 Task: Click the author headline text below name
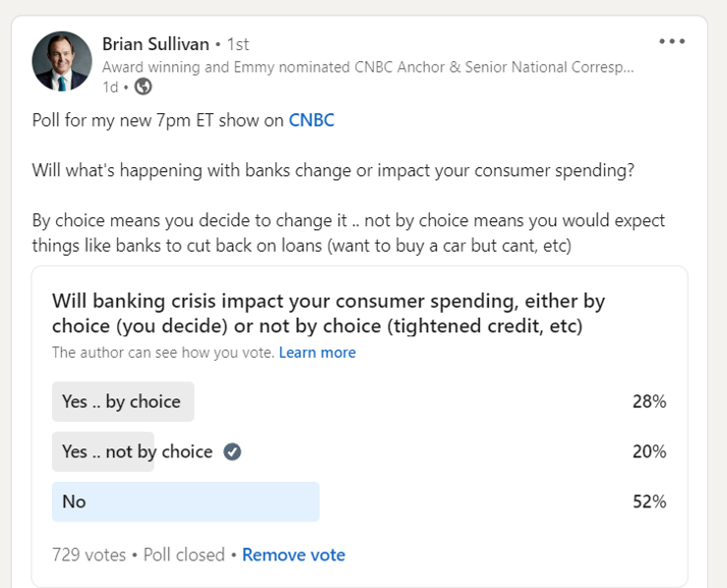368,67
